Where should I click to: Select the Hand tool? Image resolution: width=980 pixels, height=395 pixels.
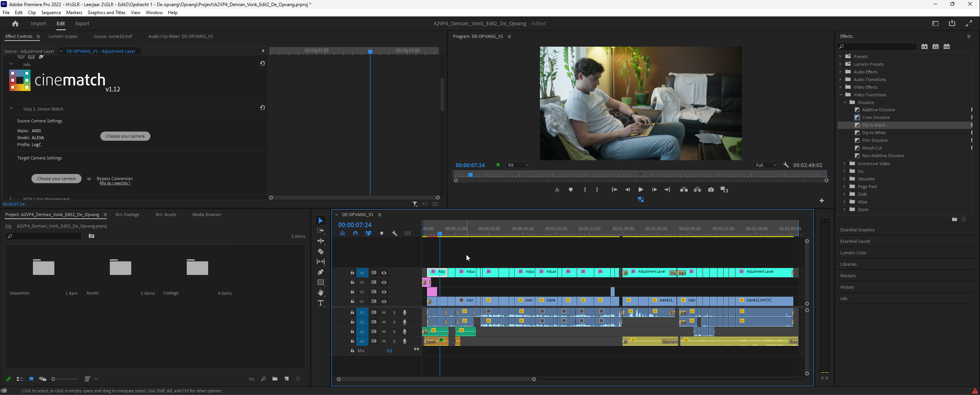click(x=321, y=293)
